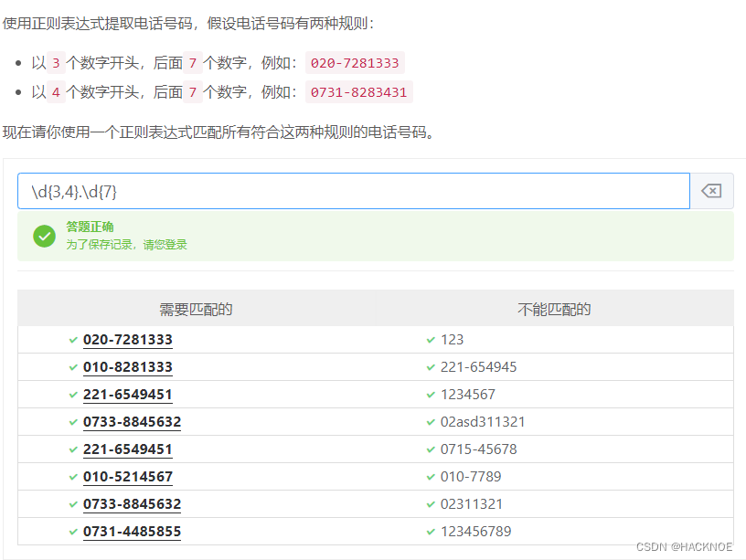This screenshot has height=560, width=746.
Task: Click the 不能匹配的 column header
Action: [x=554, y=310]
